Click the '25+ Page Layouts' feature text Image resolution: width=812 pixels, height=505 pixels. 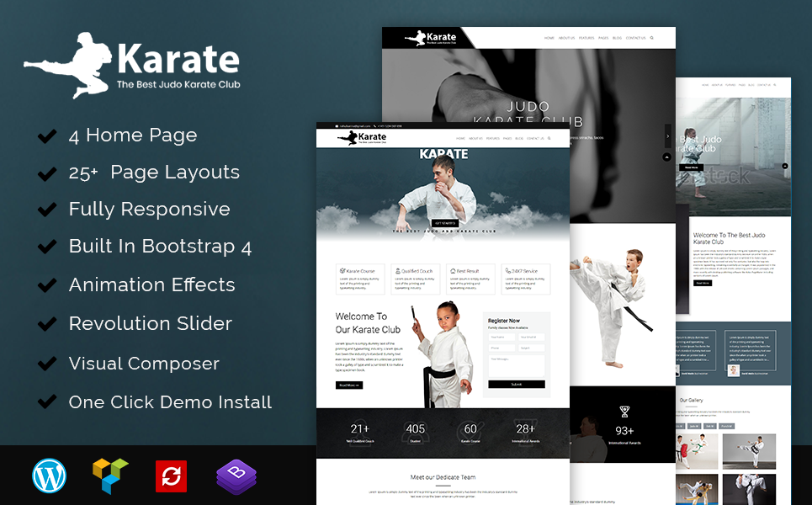pos(154,172)
